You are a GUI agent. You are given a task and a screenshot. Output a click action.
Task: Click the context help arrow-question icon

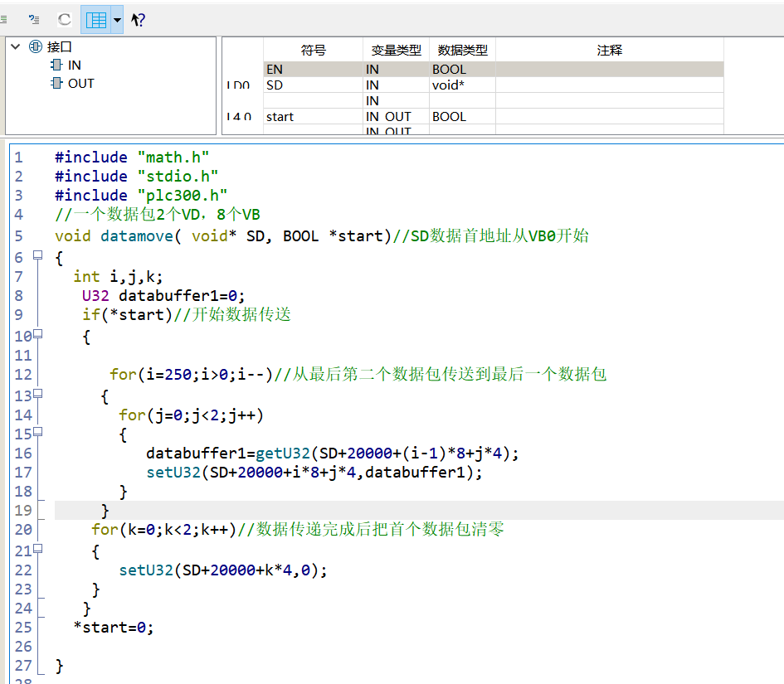138,20
